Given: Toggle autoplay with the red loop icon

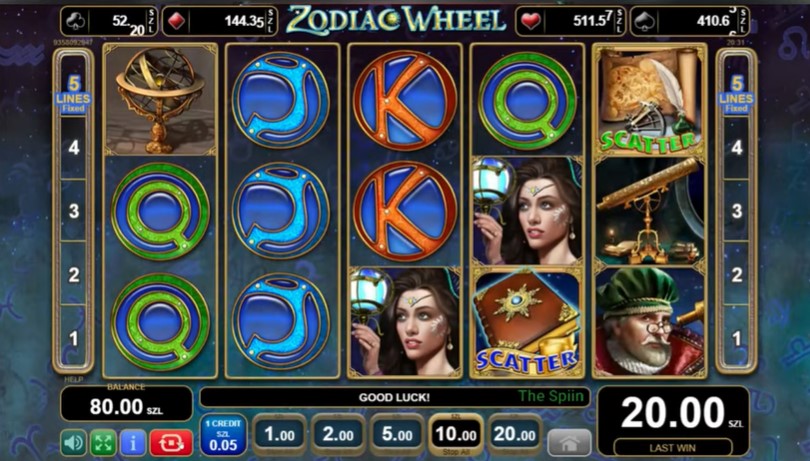Looking at the screenshot, I should pos(171,442).
